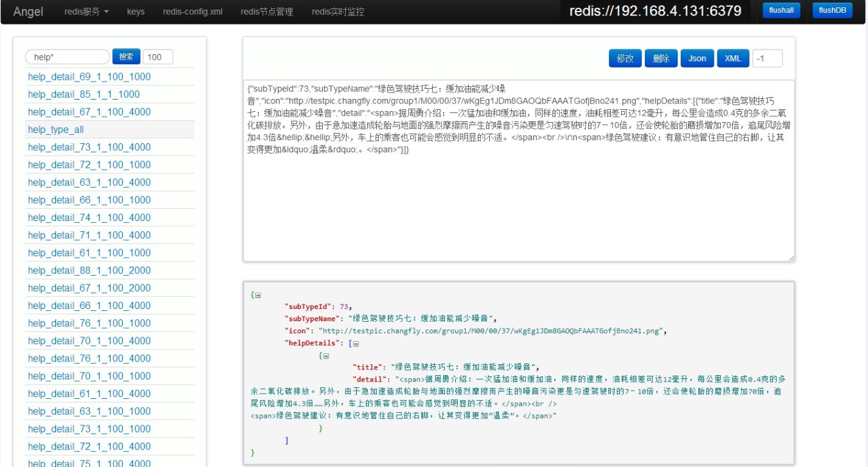
Task: Click the 修改 modify button
Action: point(625,58)
